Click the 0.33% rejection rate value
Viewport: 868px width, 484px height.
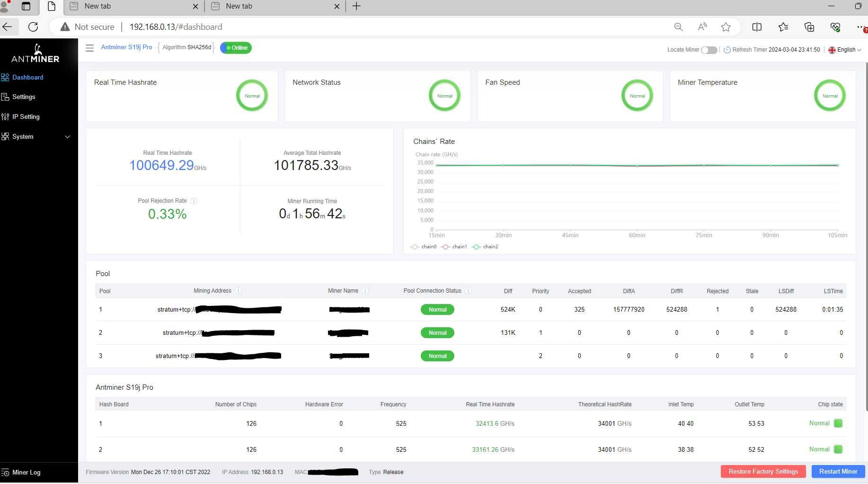click(167, 214)
